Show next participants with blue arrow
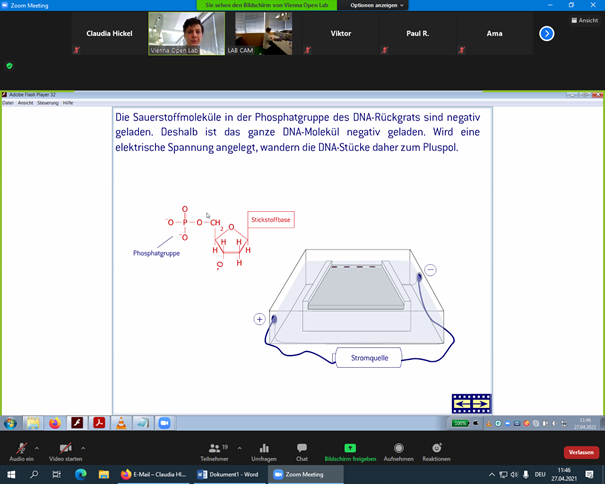Viewport: 605px width, 484px height. [546, 33]
